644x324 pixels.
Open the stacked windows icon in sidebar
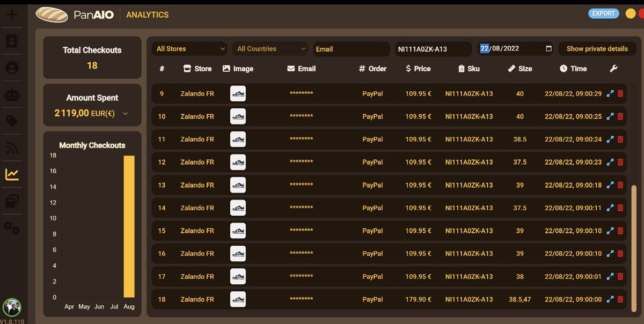[x=11, y=201]
